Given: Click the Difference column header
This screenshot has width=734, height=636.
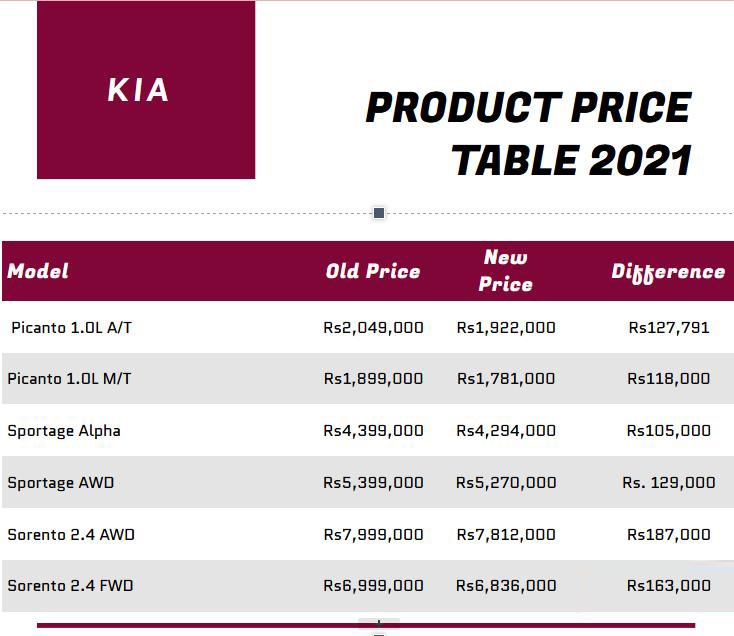Looking at the screenshot, I should coord(668,272).
